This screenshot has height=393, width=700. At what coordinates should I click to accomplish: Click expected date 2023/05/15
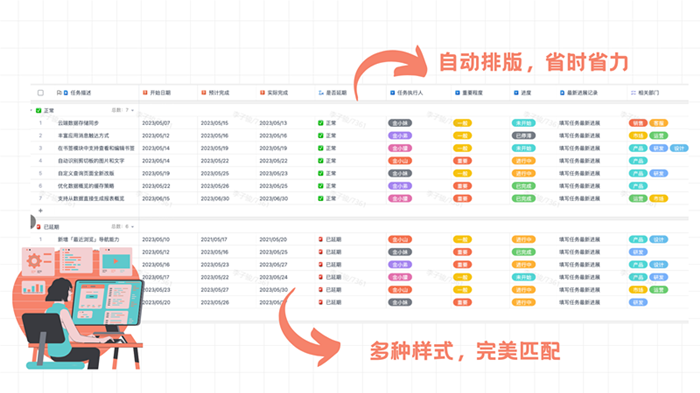pyautogui.click(x=214, y=123)
